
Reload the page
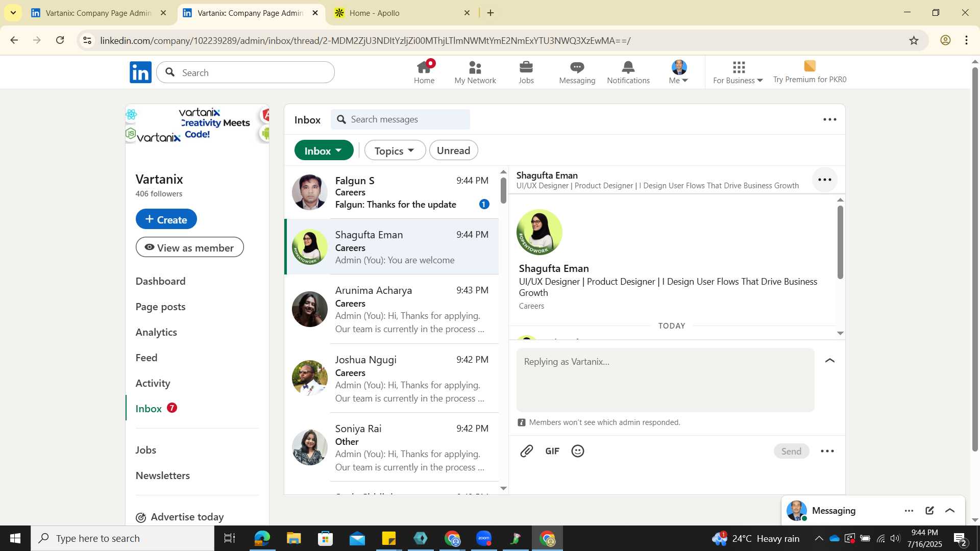coord(60,40)
